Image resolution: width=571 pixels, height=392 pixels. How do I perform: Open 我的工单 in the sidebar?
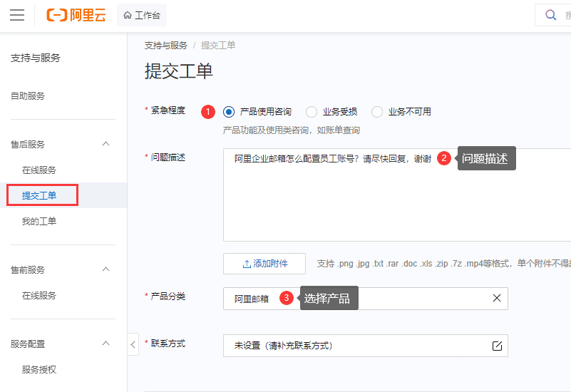pyautogui.click(x=39, y=221)
